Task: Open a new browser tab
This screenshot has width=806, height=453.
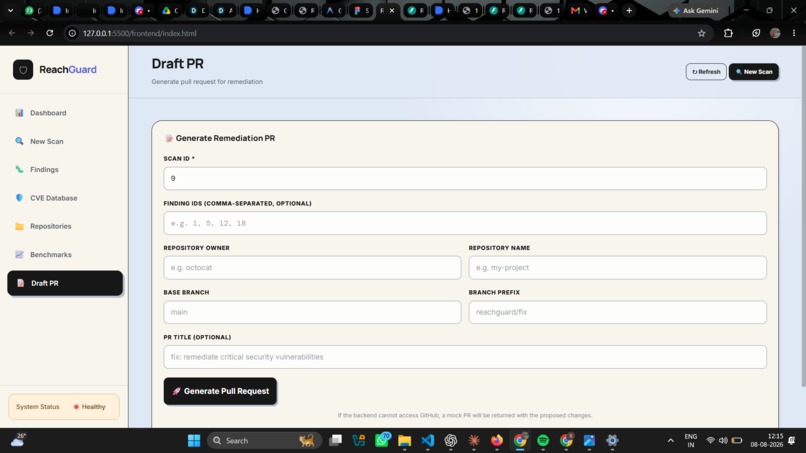Action: point(629,10)
